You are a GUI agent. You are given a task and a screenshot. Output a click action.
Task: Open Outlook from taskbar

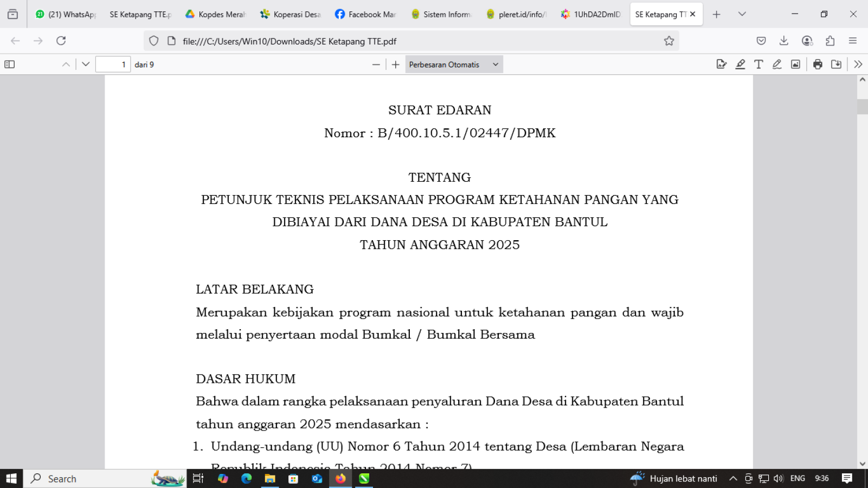(x=317, y=479)
